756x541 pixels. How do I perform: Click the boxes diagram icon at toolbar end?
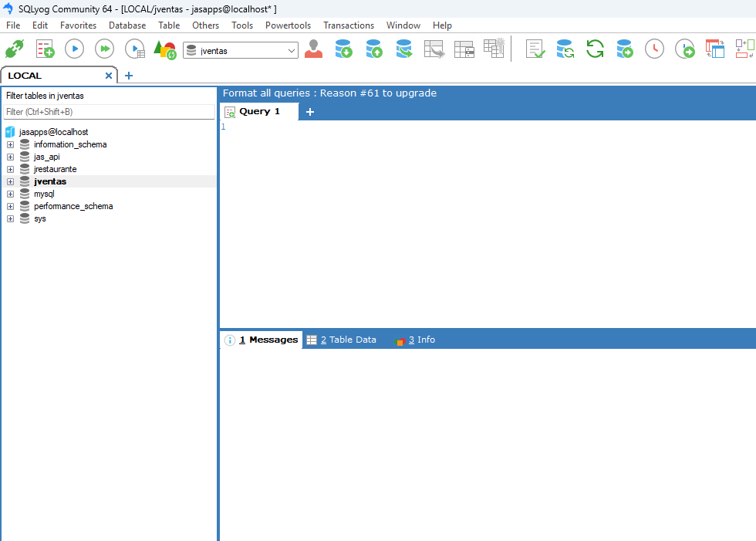745,49
